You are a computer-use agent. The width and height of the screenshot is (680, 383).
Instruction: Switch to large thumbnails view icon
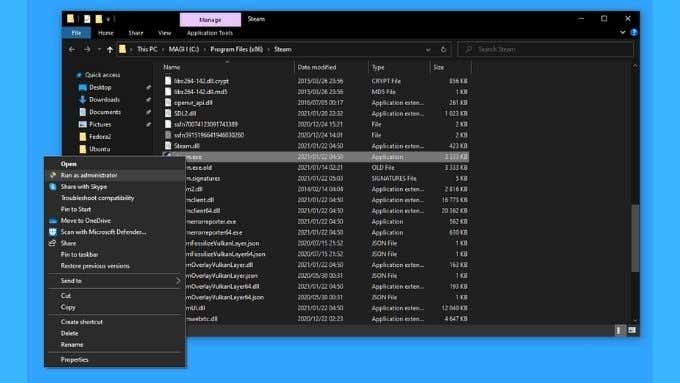point(632,331)
